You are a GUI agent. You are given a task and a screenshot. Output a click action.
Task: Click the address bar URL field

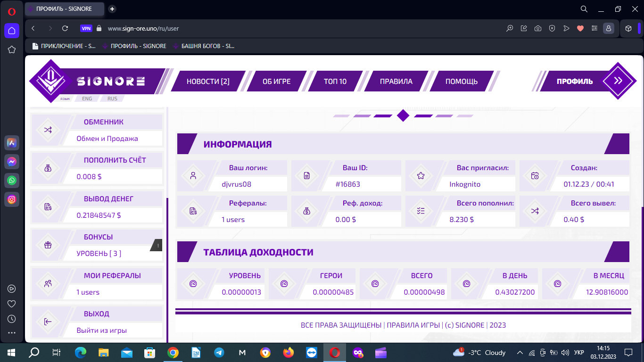(302, 28)
